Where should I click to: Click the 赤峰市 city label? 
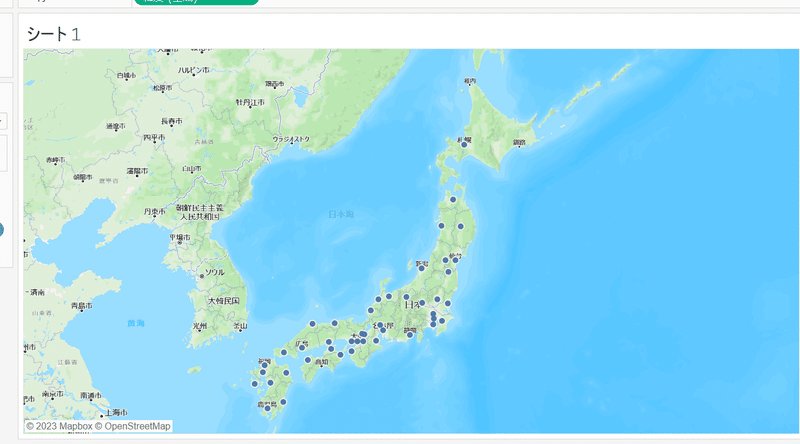click(x=56, y=160)
